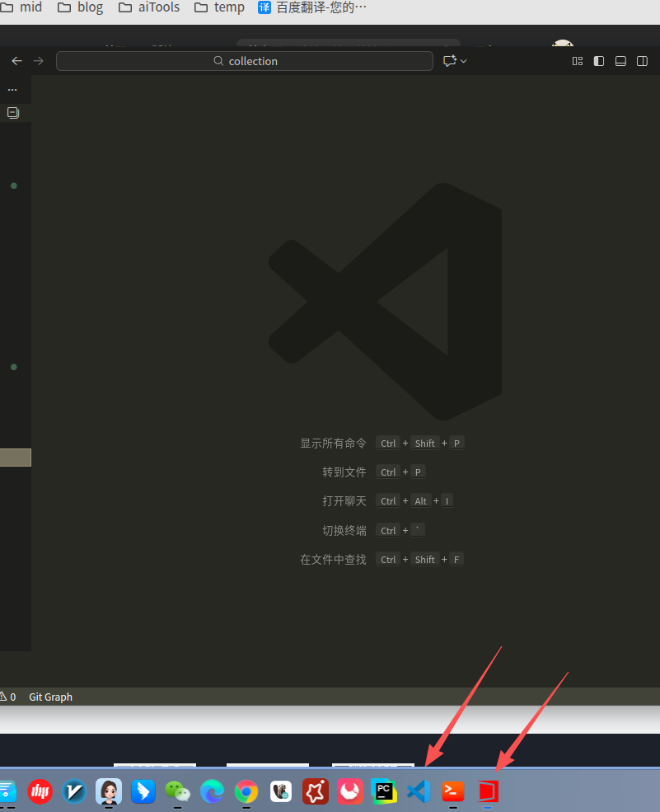Open PyCharm from the dock
Image resolution: width=660 pixels, height=812 pixels.
point(384,791)
